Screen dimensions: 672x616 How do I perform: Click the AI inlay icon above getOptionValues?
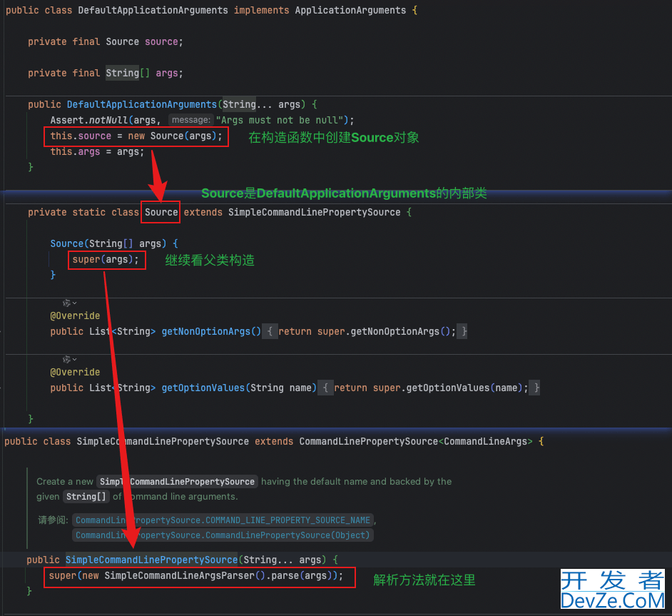(x=66, y=359)
